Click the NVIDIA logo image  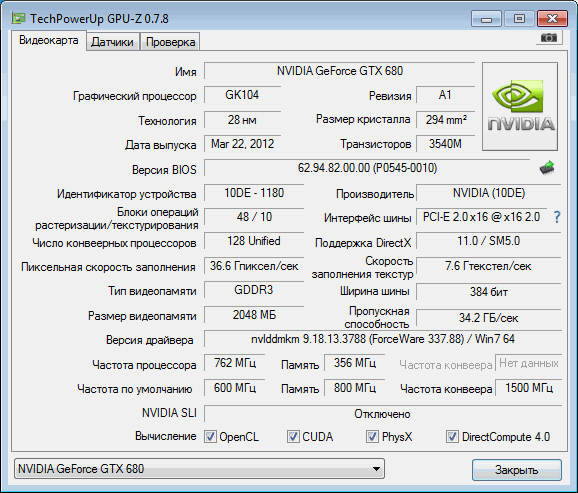point(520,107)
